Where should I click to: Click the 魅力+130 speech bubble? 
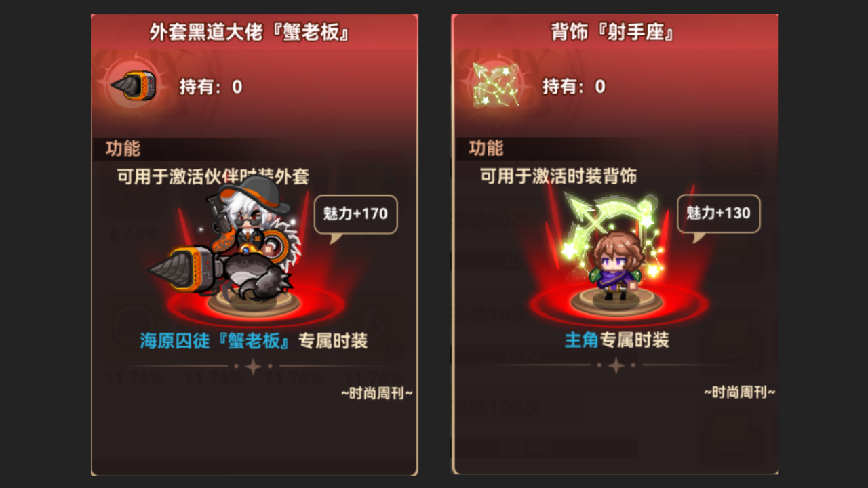[x=719, y=214]
